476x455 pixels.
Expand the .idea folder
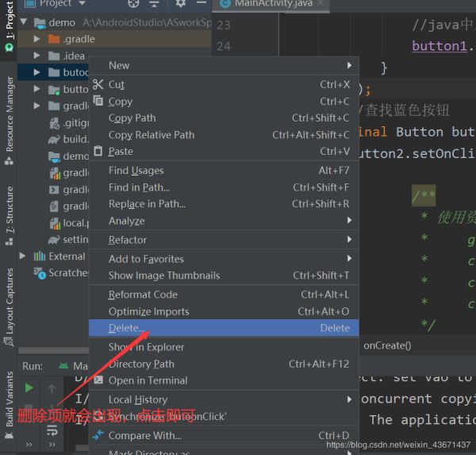[x=36, y=56]
